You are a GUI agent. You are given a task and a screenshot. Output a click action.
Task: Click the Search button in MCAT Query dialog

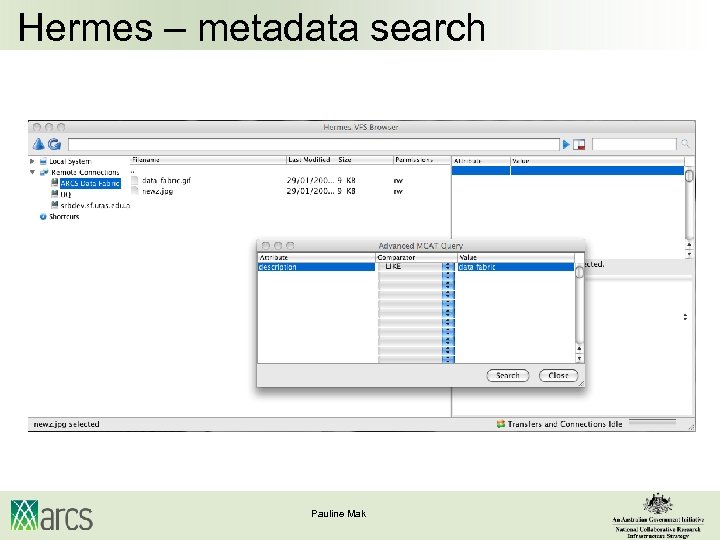tap(508, 375)
